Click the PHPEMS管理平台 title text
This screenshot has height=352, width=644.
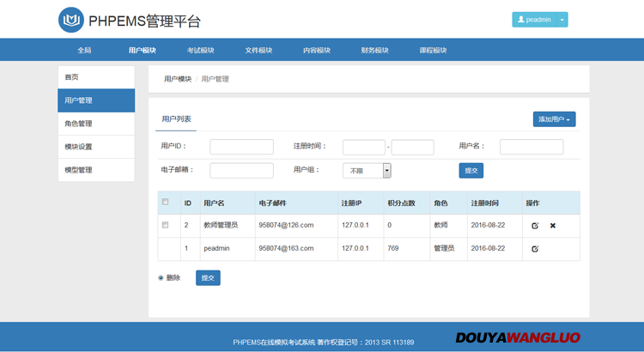coord(144,21)
